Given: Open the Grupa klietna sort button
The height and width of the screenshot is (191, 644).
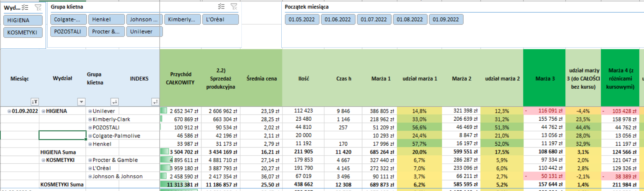Looking at the screenshot, I should pos(114,102).
